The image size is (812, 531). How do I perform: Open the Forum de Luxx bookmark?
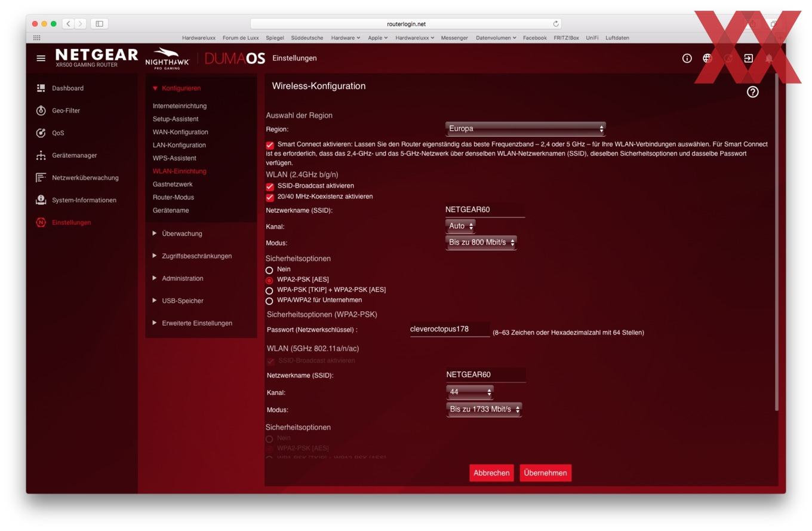pyautogui.click(x=241, y=38)
